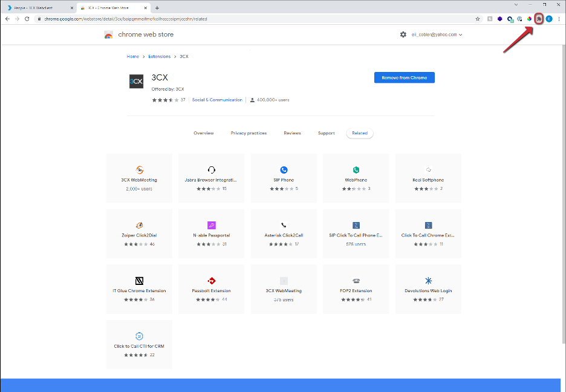Viewport: 566px width, 392px height.
Task: Open Asterisk Click2Call phone icon
Action: point(284,225)
